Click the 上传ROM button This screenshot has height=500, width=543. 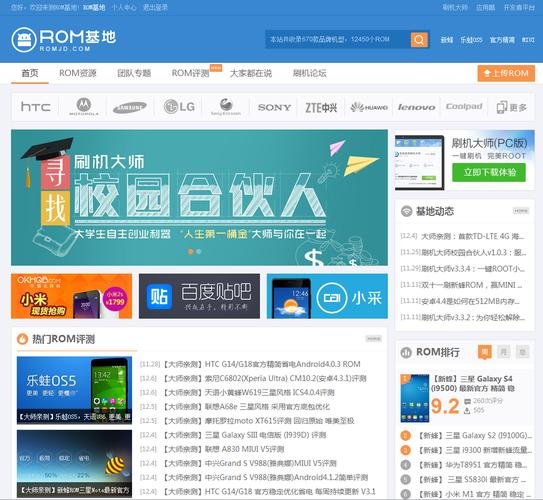point(506,73)
